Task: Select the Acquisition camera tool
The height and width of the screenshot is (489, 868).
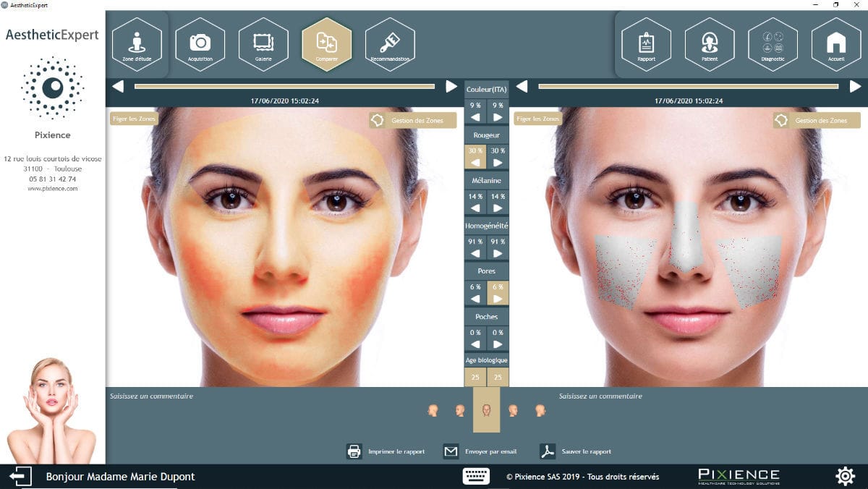Action: tap(200, 43)
